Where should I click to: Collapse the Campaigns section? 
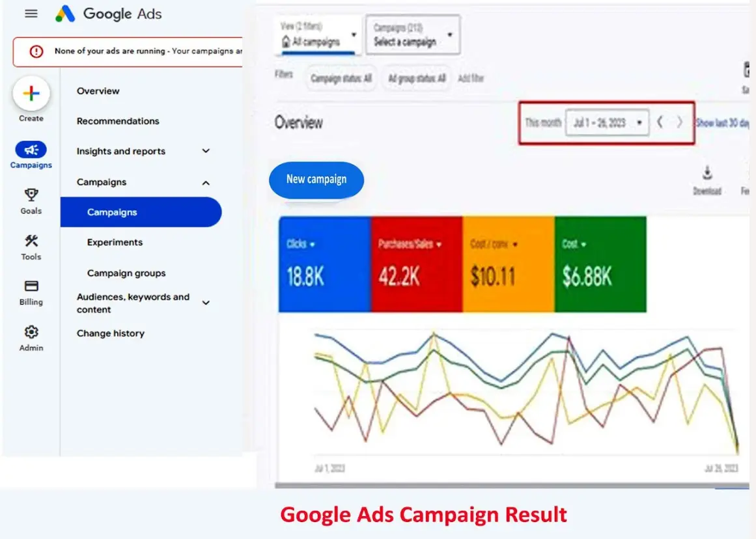[x=206, y=183]
